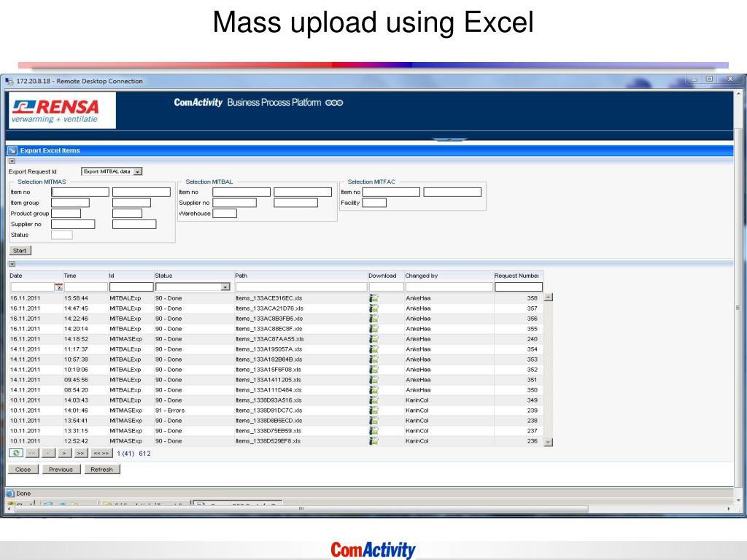Click the MITFAC Facility field
Screen dimensions: 747x560
(x=374, y=203)
